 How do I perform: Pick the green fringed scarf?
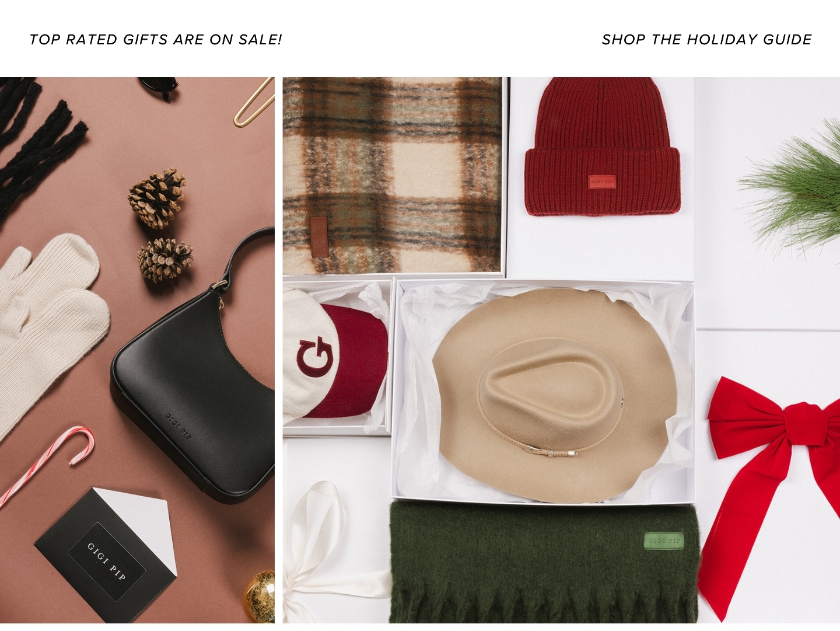point(544,563)
